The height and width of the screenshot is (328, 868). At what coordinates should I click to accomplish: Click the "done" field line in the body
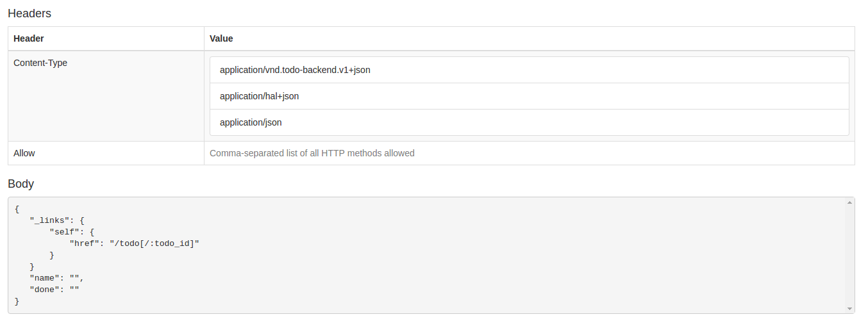pos(54,290)
